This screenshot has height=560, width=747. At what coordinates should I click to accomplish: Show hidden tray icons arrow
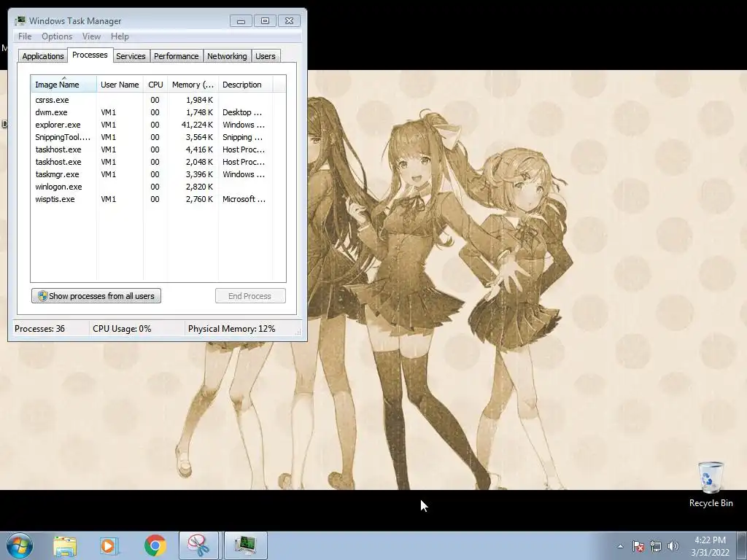620,546
